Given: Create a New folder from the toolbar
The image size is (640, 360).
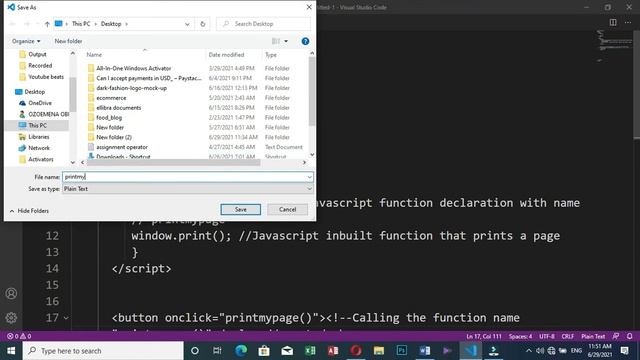Looking at the screenshot, I should coord(68,41).
